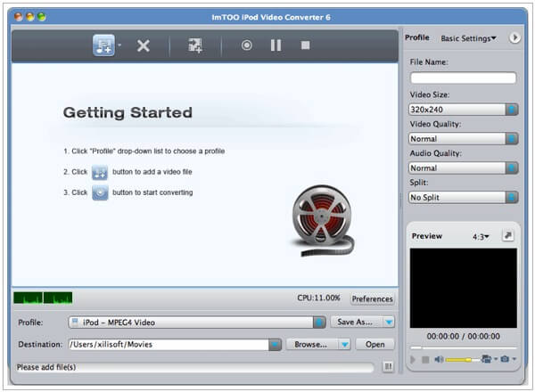535x392 pixels.
Task: Close the window with the red button
Action: [19, 17]
